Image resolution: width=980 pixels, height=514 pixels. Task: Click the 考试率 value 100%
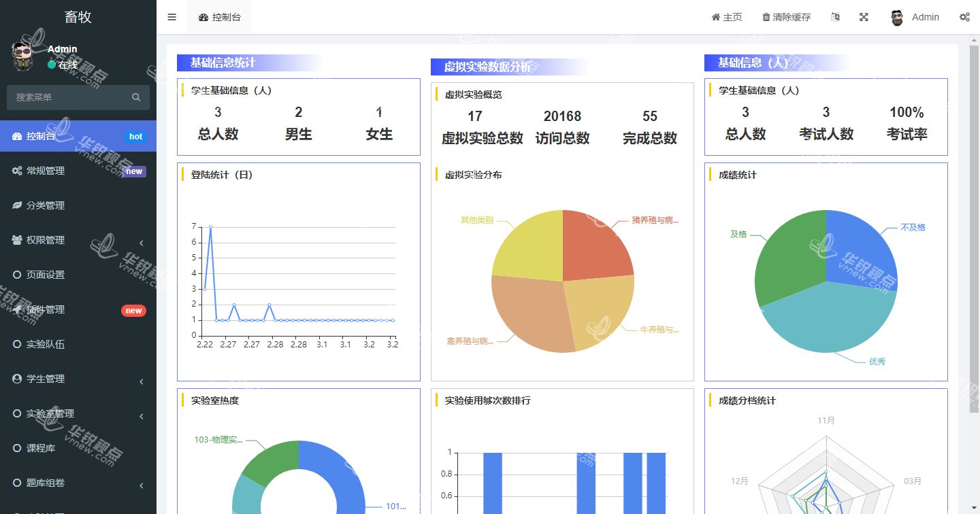click(906, 112)
